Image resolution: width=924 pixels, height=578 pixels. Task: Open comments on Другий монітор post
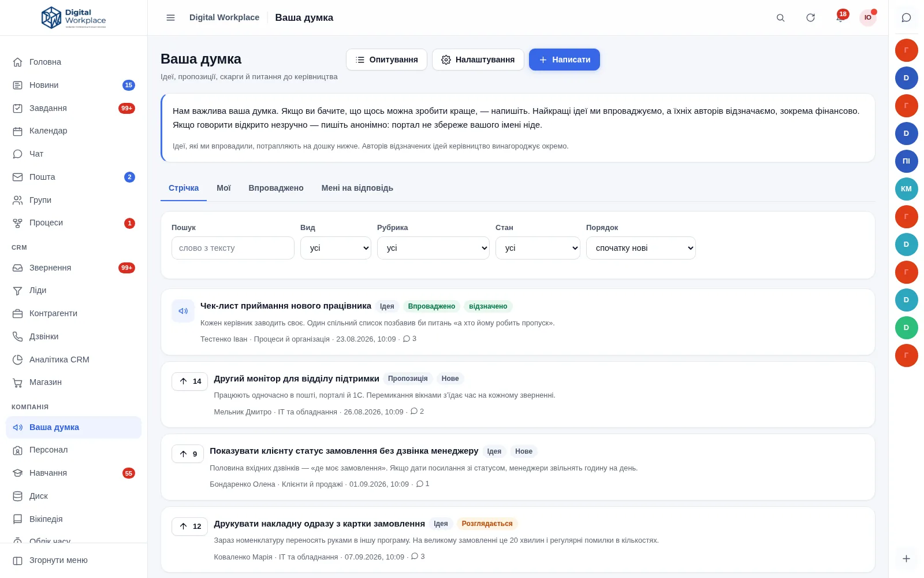tap(417, 412)
